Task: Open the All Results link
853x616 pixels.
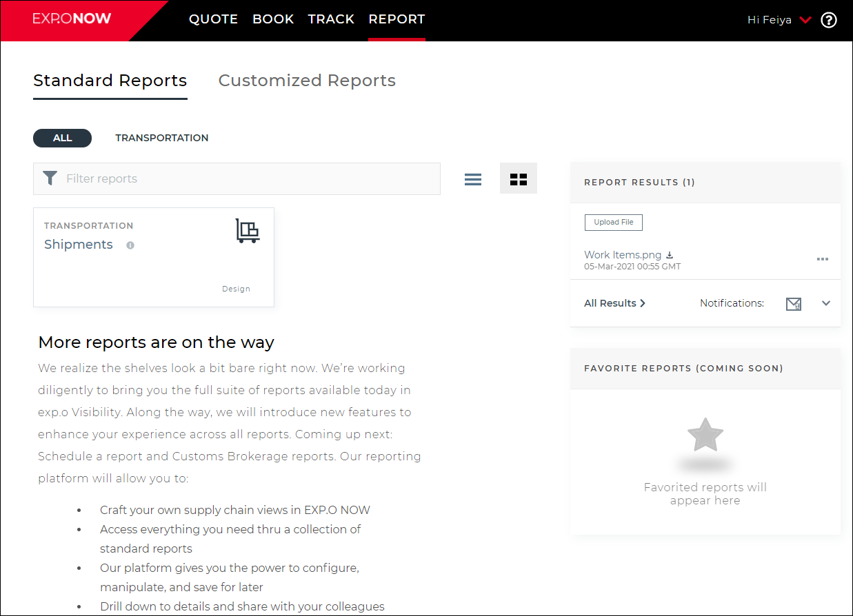Action: coord(614,303)
